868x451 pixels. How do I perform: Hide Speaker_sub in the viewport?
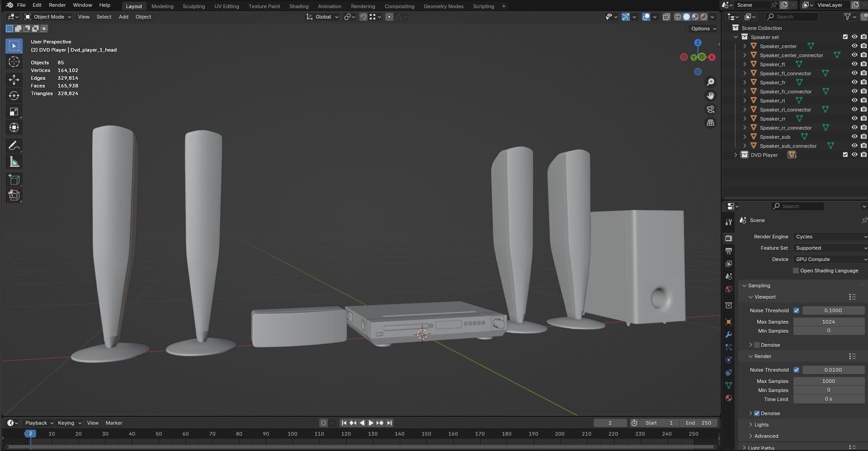(854, 136)
